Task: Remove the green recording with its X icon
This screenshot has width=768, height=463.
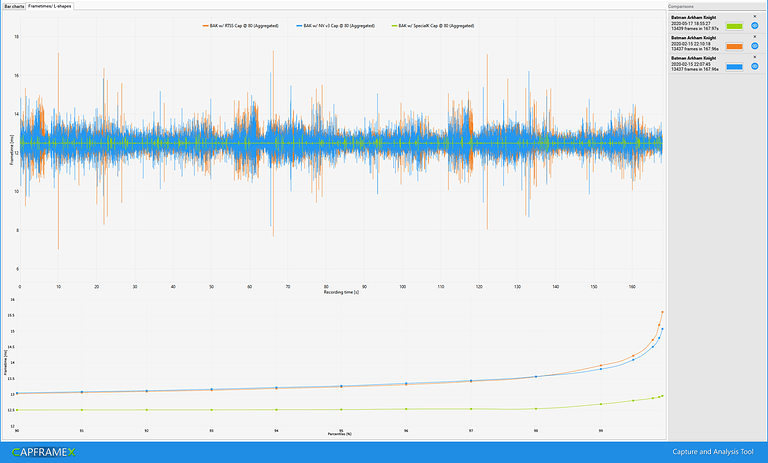Action: click(x=755, y=17)
